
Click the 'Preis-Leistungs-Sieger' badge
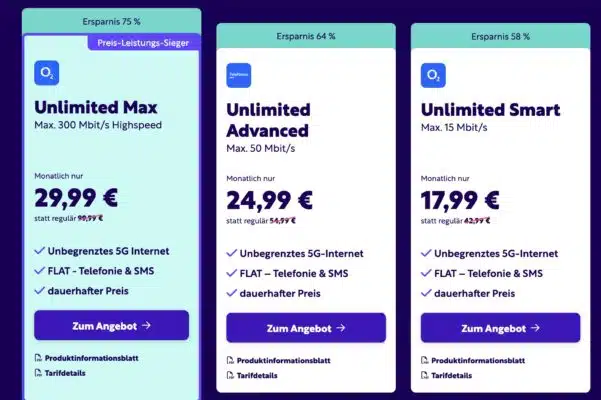coord(144,42)
